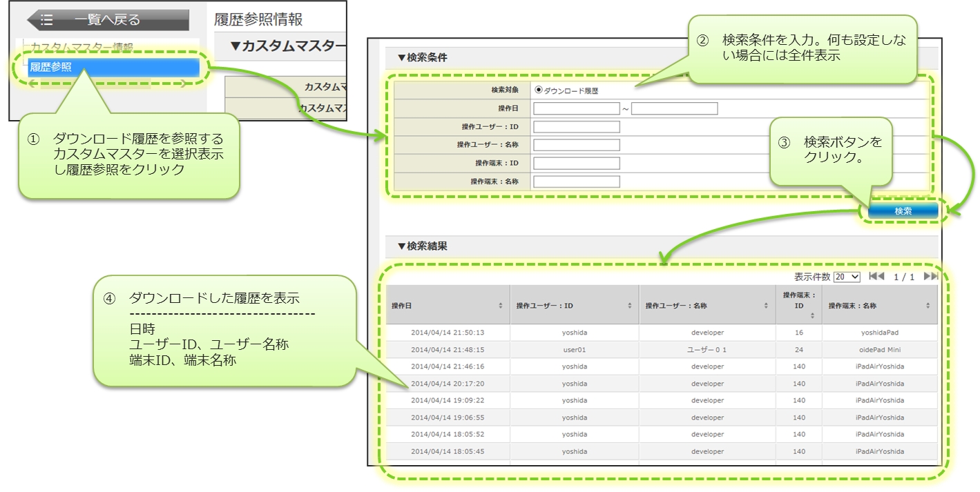The image size is (980, 492).
Task: Click the 検索 button
Action: coord(903,211)
